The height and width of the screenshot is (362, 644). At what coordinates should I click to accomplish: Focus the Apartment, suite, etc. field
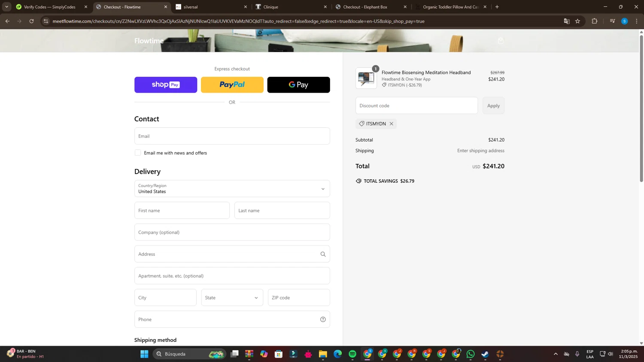point(232,276)
